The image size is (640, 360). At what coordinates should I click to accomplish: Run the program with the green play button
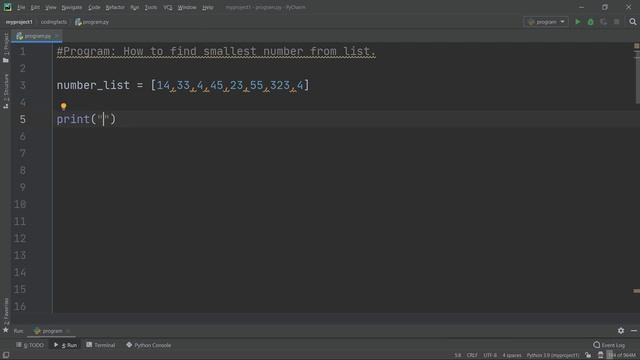click(578, 22)
